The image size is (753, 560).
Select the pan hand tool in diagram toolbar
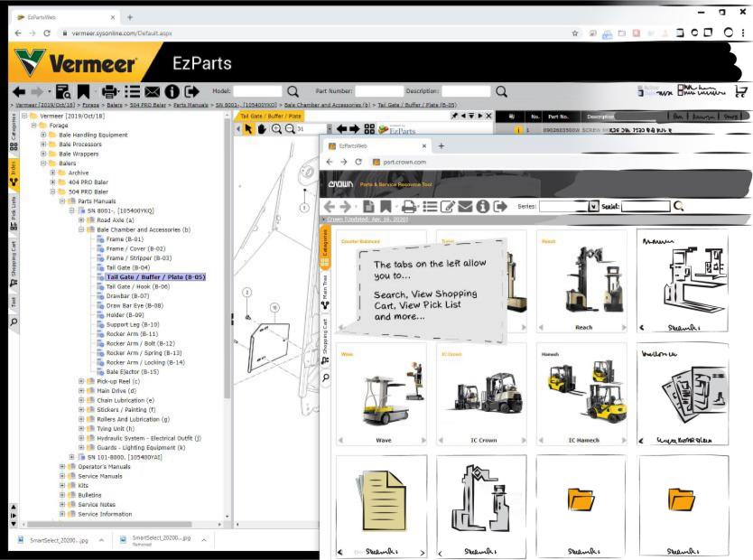(x=262, y=129)
